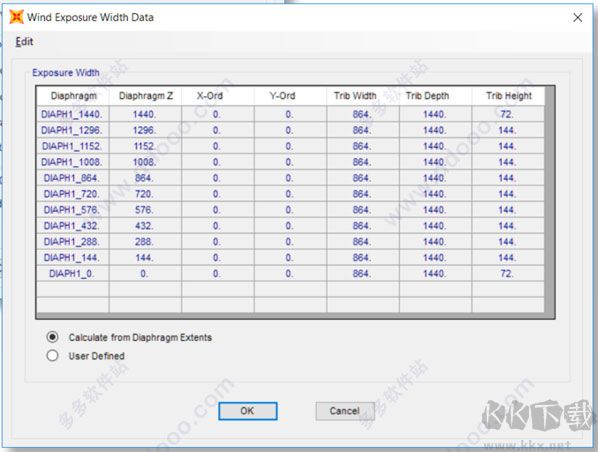Click Trib Height 72. in DIAPH1_0. row
598x452 pixels.
(x=508, y=273)
